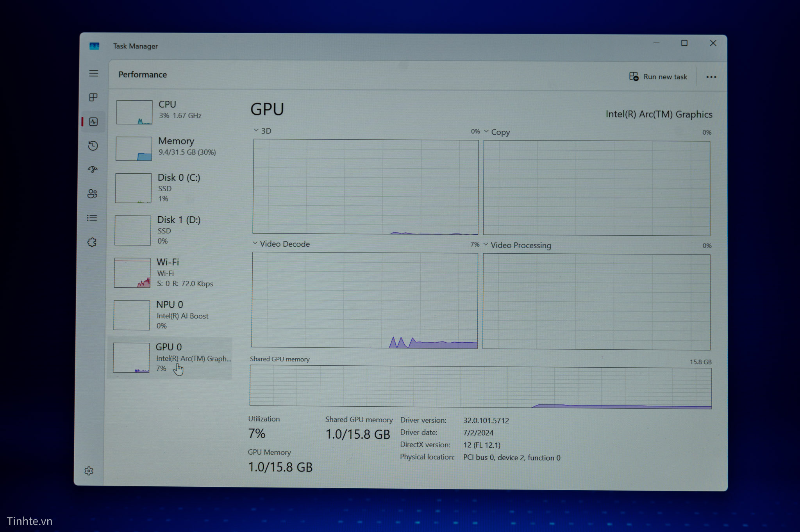Screen dimensions: 800x532
Task: Click Intel(R) AI Boost label
Action: (182, 316)
